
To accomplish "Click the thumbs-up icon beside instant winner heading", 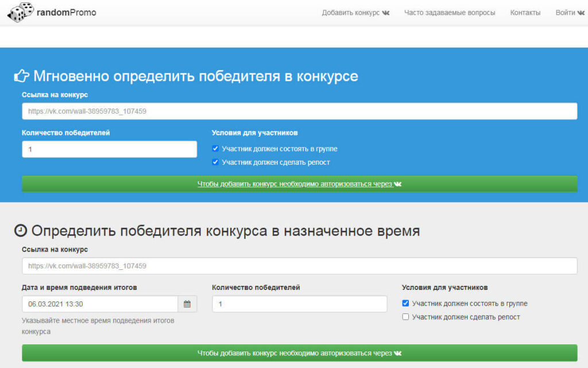I will pyautogui.click(x=21, y=76).
